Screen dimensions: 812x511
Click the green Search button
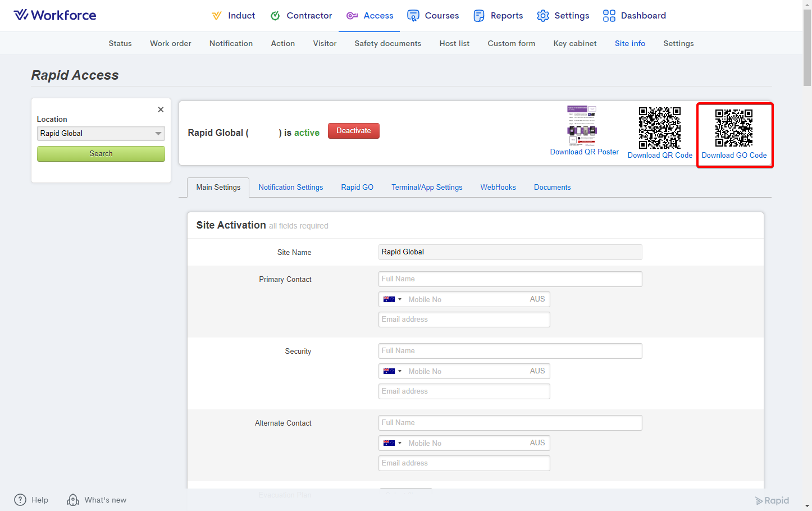[101, 154]
